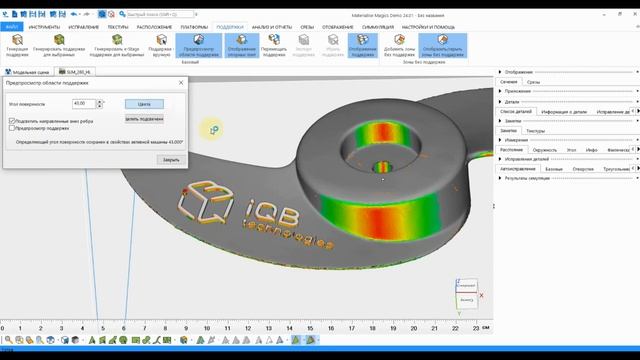Image resolution: width=640 pixels, height=360 pixels.
Task: Toggle Отображение поддержек ribbon button
Action: 362,45
